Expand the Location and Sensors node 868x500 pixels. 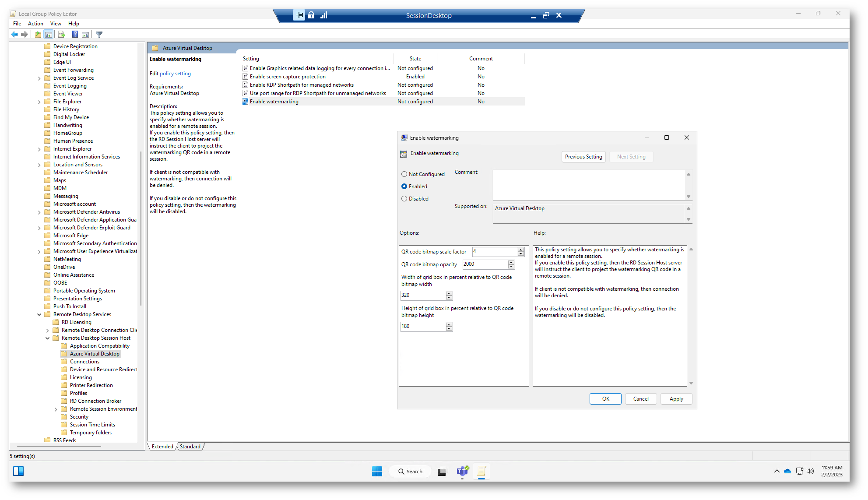click(39, 165)
